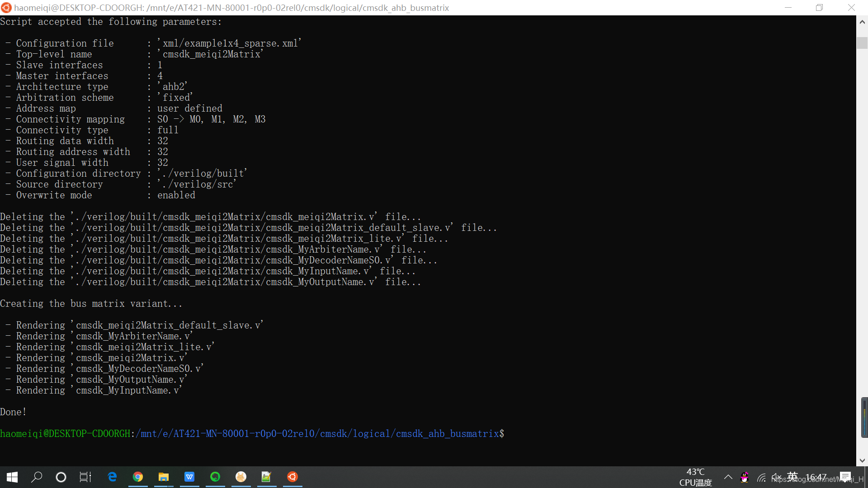868x488 pixels.
Task: Switch to Notepad++ in the taskbar
Action: point(266,477)
